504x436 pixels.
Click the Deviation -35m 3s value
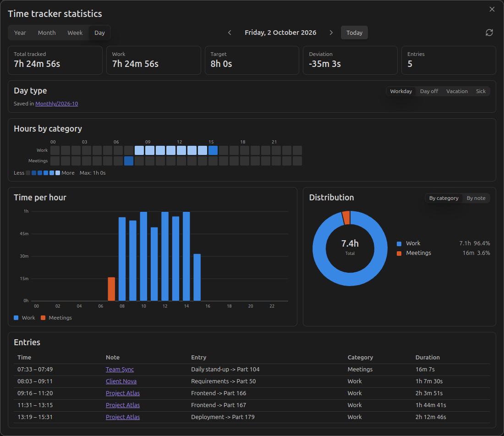[325, 64]
